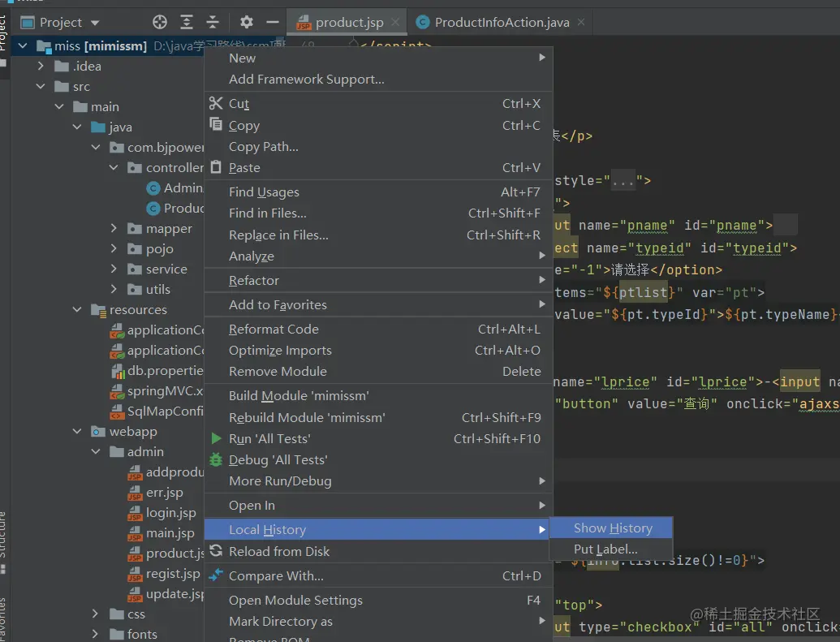Viewport: 840px width, 642px height.
Task: Click ptlist variable in editor code
Action: click(x=644, y=293)
